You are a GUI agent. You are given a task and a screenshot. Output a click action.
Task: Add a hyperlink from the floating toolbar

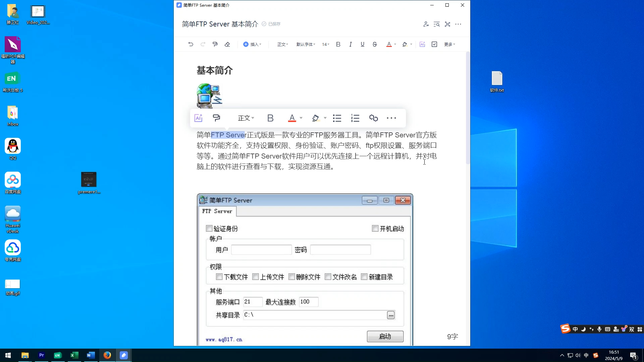coord(373,118)
